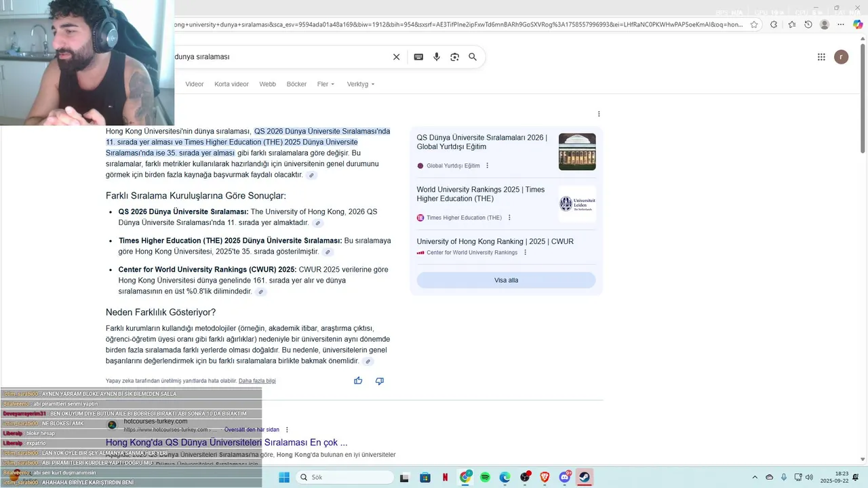Open source link after QS 2026 bullet
The image size is (868, 488).
[317, 223]
